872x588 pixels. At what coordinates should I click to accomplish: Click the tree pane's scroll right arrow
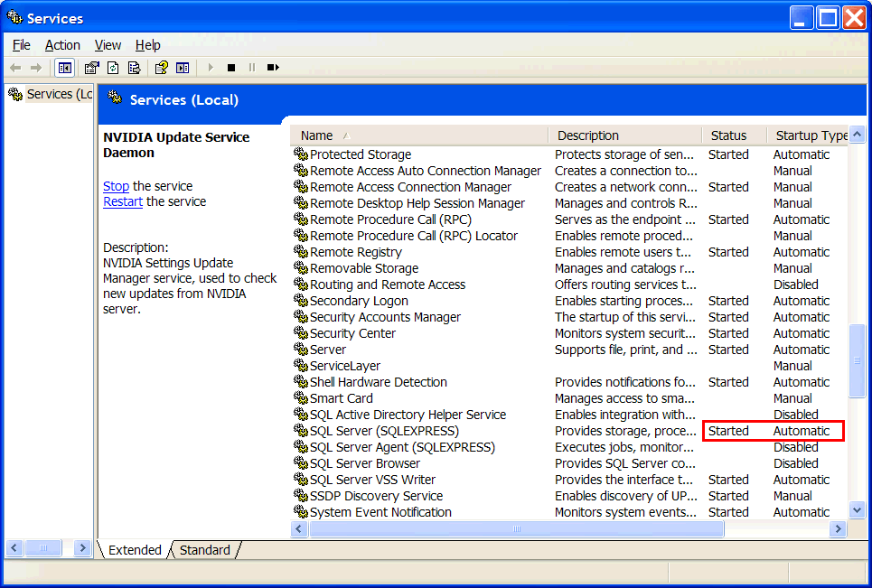click(82, 548)
